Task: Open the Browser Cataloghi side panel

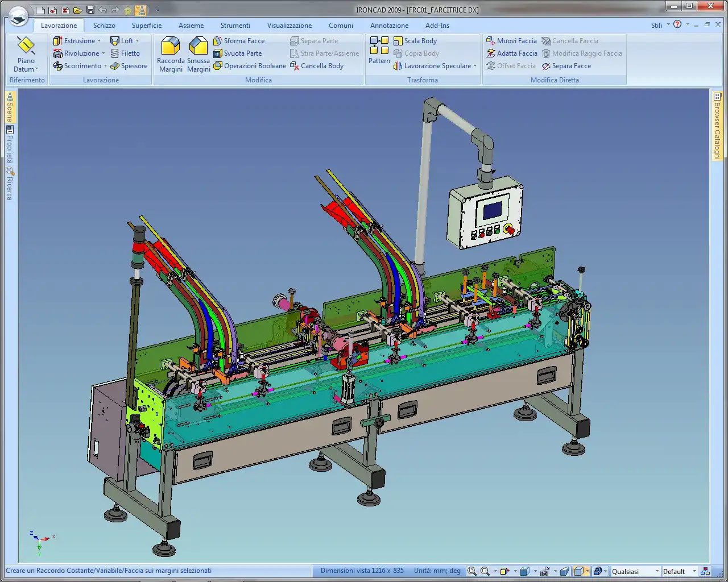Action: pos(717,126)
